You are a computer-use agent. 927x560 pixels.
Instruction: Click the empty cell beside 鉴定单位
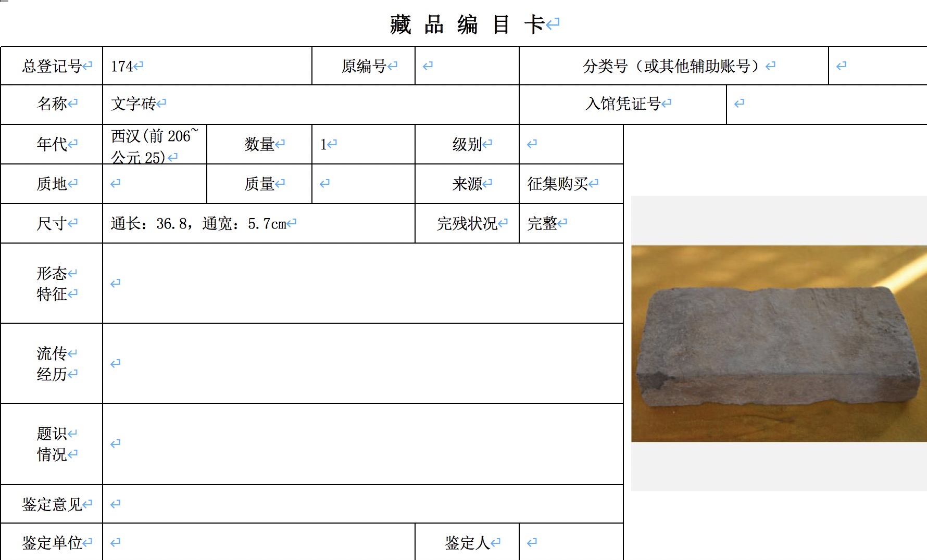[x=259, y=542]
